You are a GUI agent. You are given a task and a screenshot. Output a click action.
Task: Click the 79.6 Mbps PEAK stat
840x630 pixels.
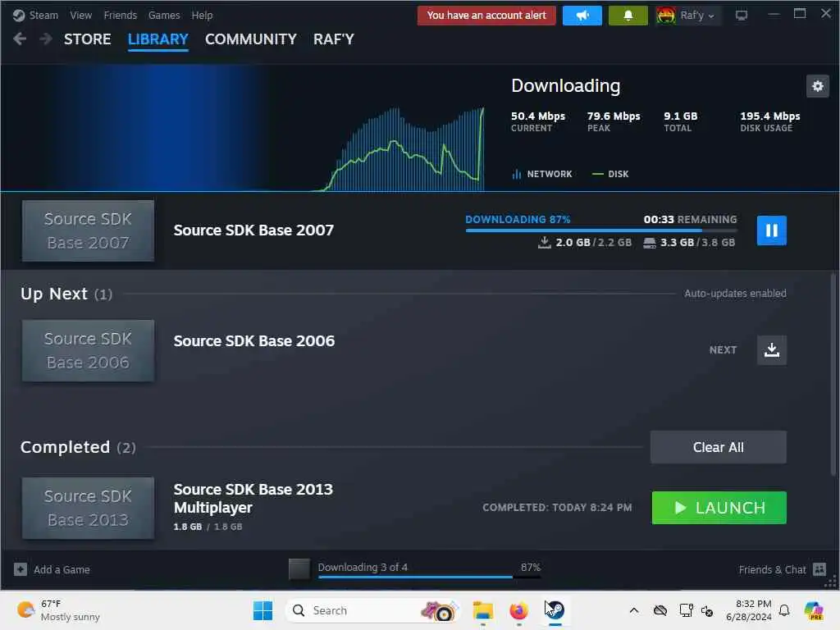[614, 121]
